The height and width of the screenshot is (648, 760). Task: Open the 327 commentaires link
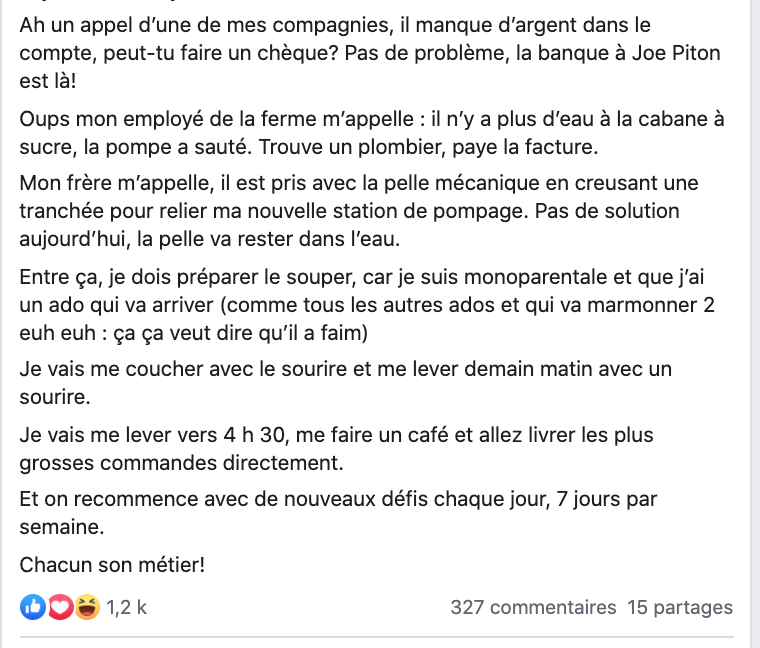pyautogui.click(x=533, y=607)
